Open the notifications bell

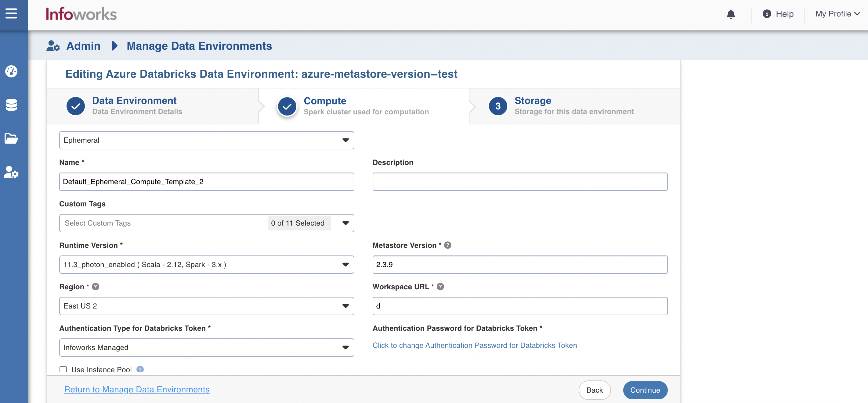pyautogui.click(x=731, y=14)
